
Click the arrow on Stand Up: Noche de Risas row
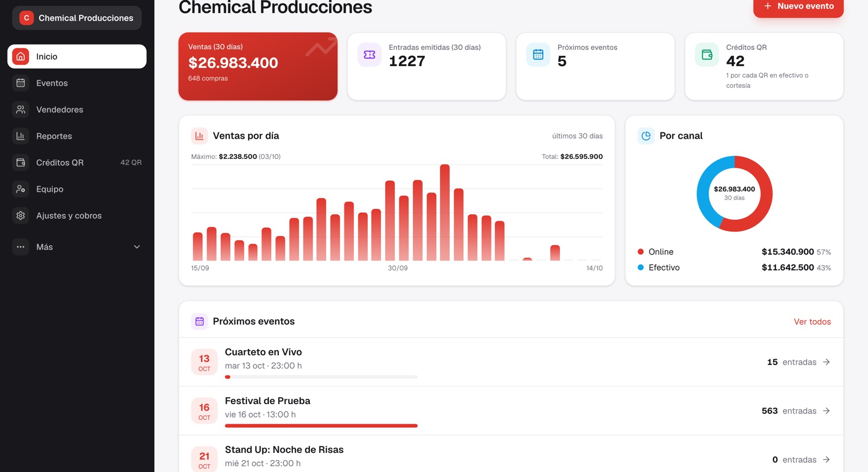pyautogui.click(x=826, y=460)
